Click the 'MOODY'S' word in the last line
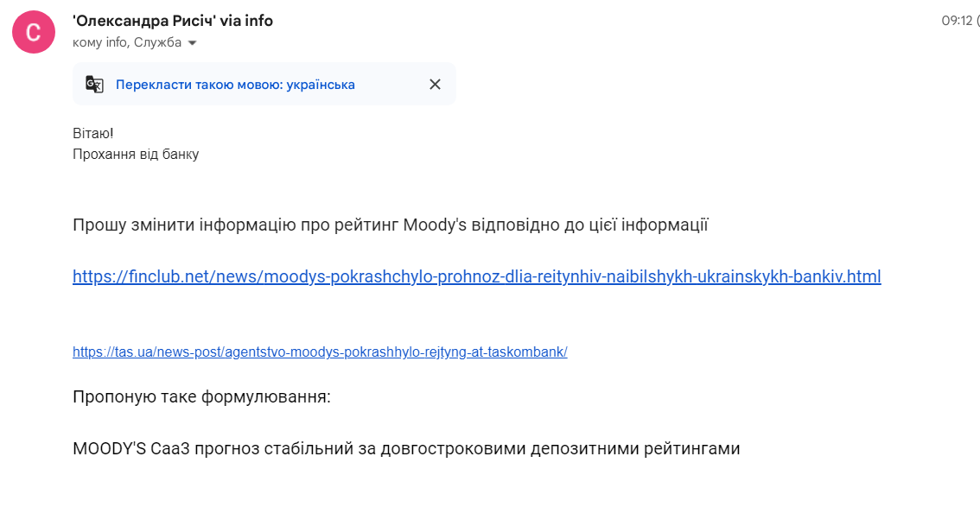This screenshot has width=980, height=507. point(110,449)
